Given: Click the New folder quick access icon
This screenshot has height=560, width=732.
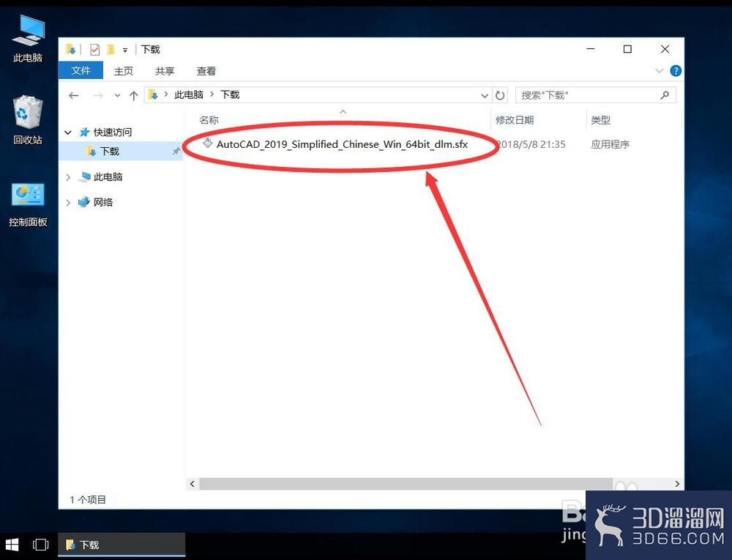Looking at the screenshot, I should pyautogui.click(x=111, y=49).
